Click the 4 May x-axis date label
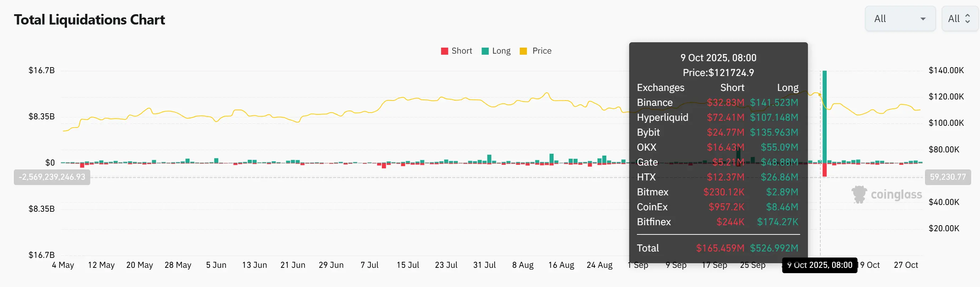The width and height of the screenshot is (980, 287). pyautogui.click(x=63, y=265)
